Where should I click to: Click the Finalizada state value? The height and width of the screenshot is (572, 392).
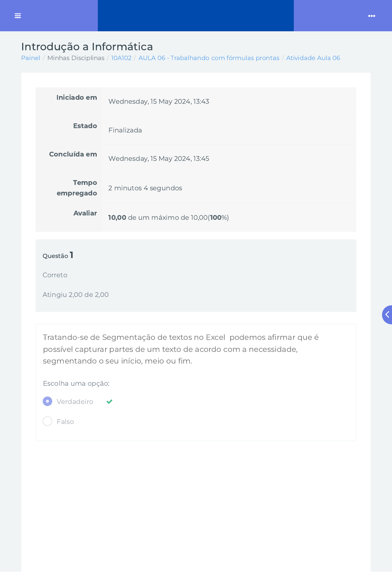[125, 130]
